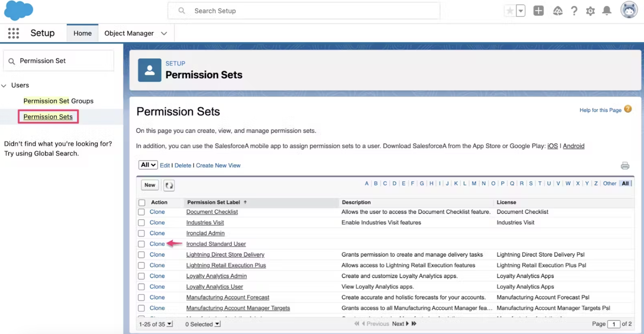Open the favorites list dropdown arrow

521,11
